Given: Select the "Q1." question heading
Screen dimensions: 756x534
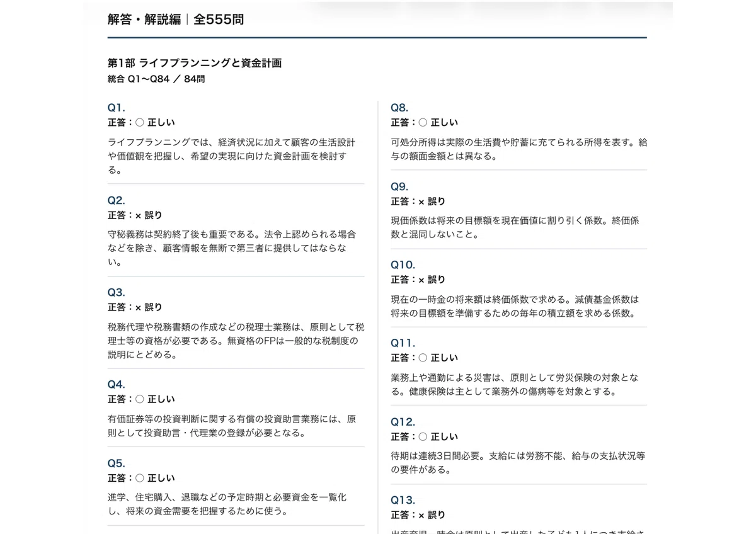Looking at the screenshot, I should (x=117, y=108).
